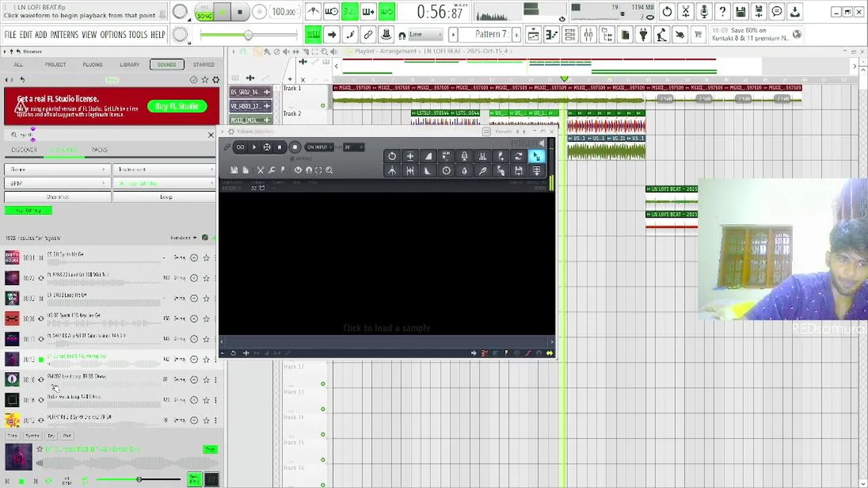
Task: Click the main transport play button
Action: point(223,12)
